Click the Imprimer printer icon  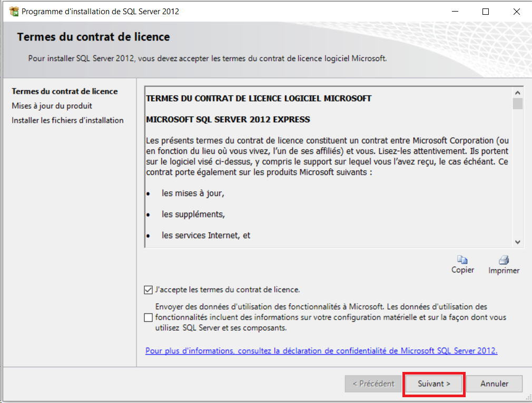[504, 260]
